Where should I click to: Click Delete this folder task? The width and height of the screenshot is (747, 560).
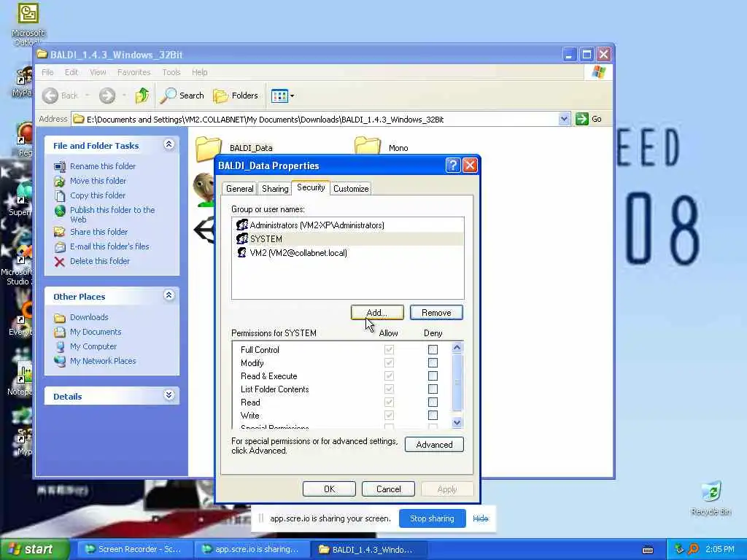99,261
